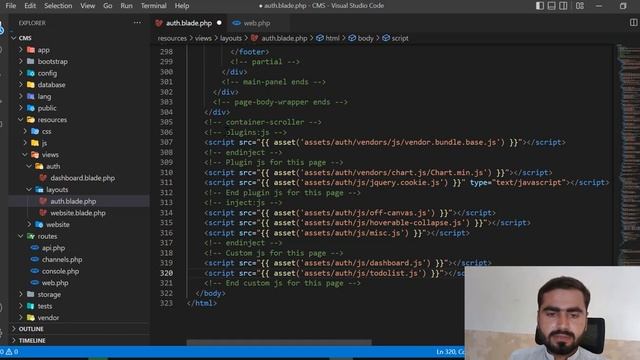The width and height of the screenshot is (640, 360).
Task: Expand the vendor folder
Action: [48, 318]
